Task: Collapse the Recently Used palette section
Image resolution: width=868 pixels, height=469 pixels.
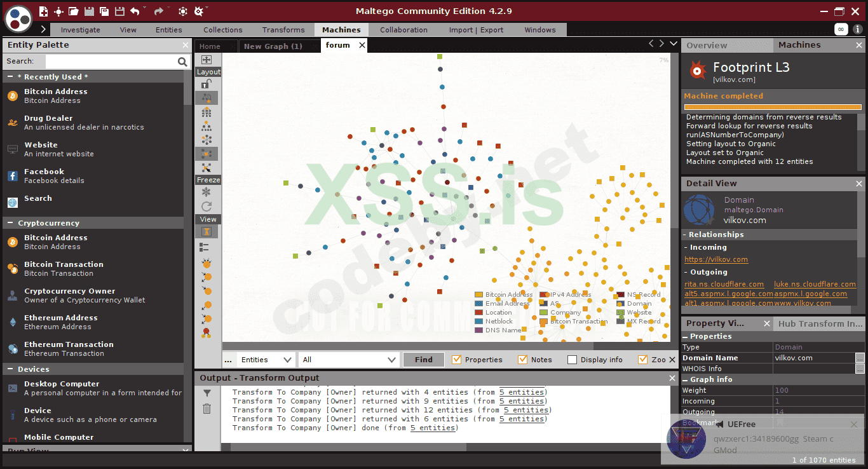Action: pyautogui.click(x=11, y=77)
